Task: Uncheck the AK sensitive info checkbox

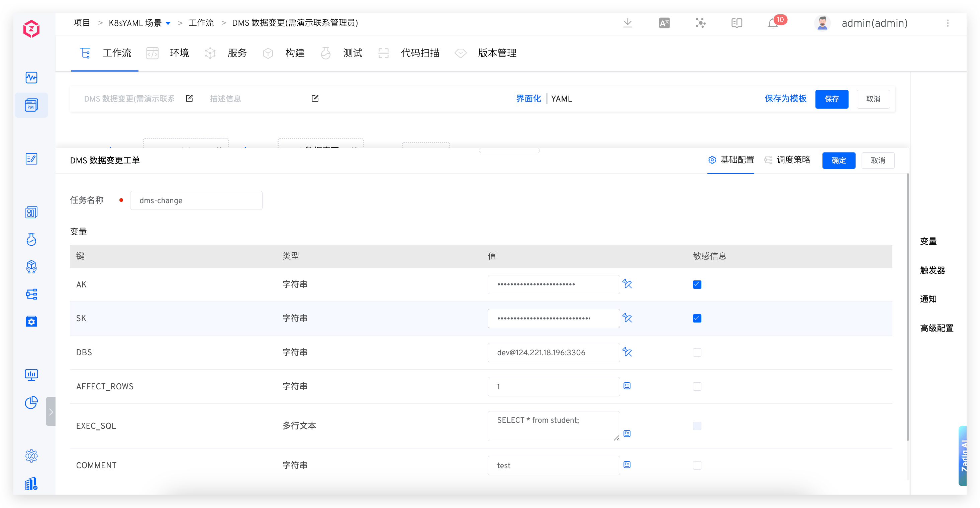Action: pyautogui.click(x=697, y=284)
